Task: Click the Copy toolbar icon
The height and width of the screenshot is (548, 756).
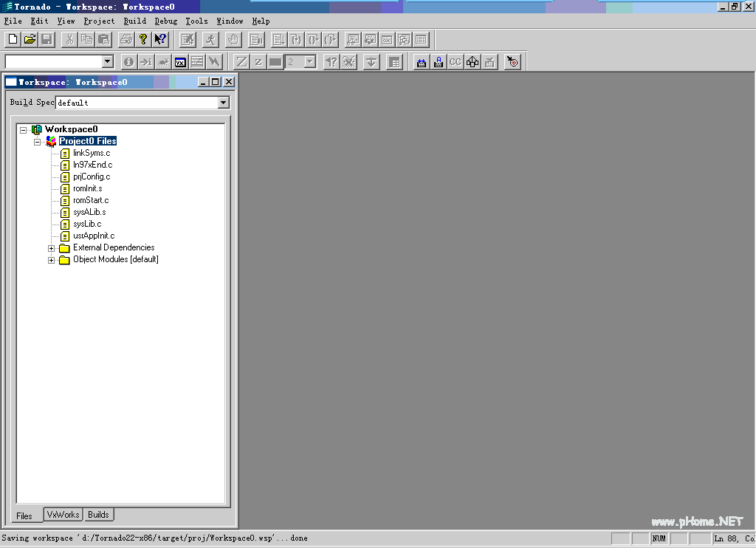Action: 87,40
